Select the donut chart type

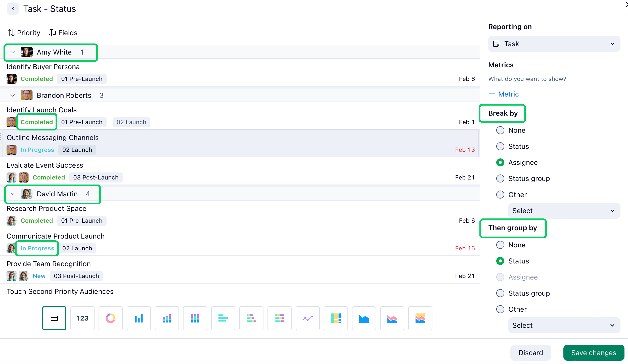point(110,318)
